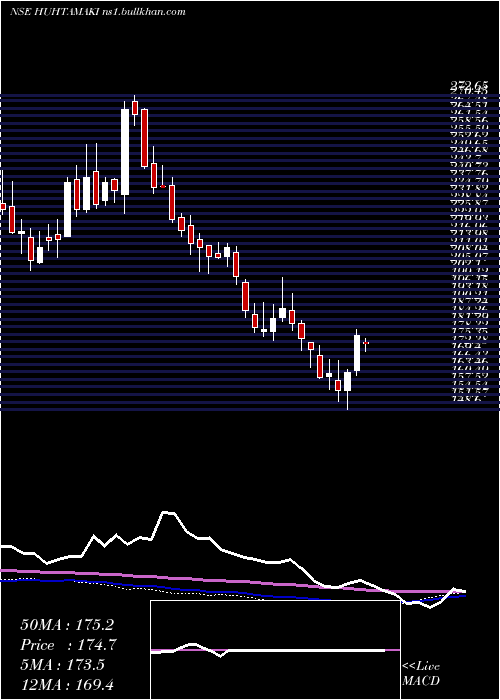
Task: Click the NSE HUHTAMAKI chart title
Action: (98, 12)
